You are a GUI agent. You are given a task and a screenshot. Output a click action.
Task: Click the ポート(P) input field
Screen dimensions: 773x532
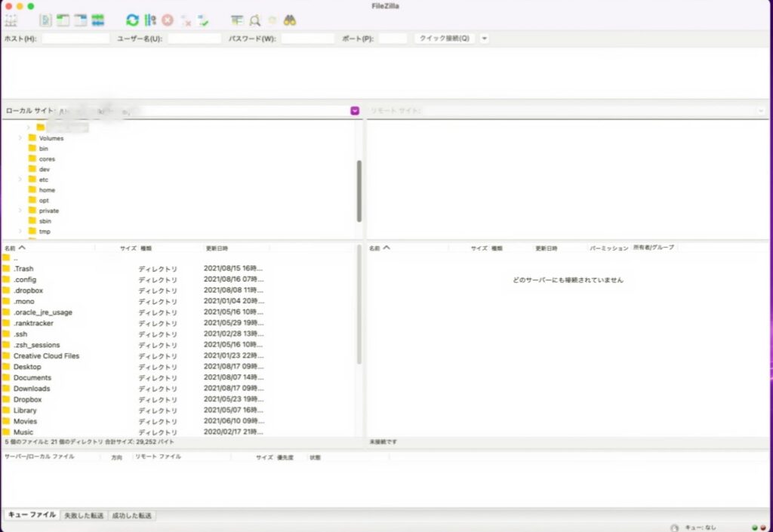point(393,38)
